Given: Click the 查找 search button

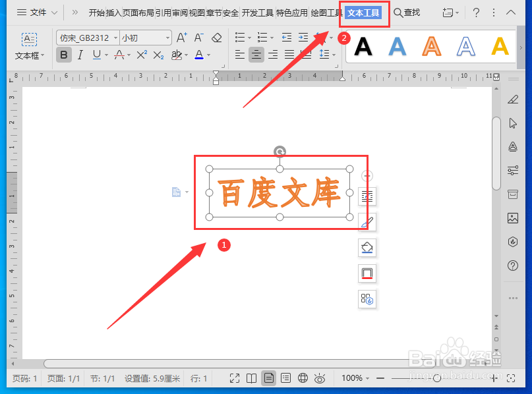Looking at the screenshot, I should (407, 13).
